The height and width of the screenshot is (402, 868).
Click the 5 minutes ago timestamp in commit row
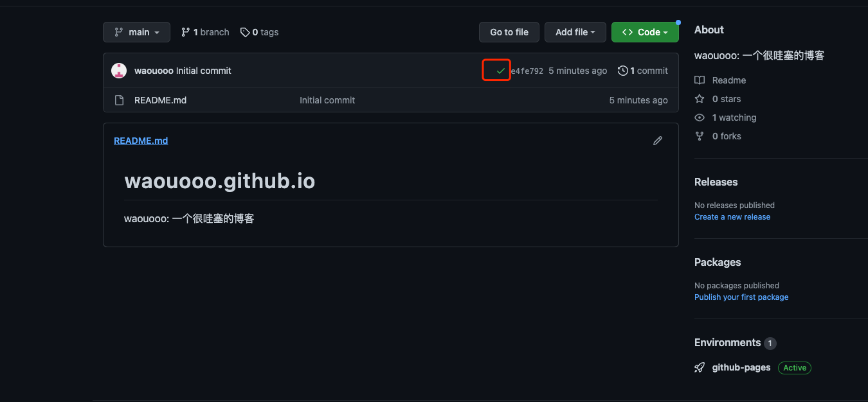(x=577, y=71)
